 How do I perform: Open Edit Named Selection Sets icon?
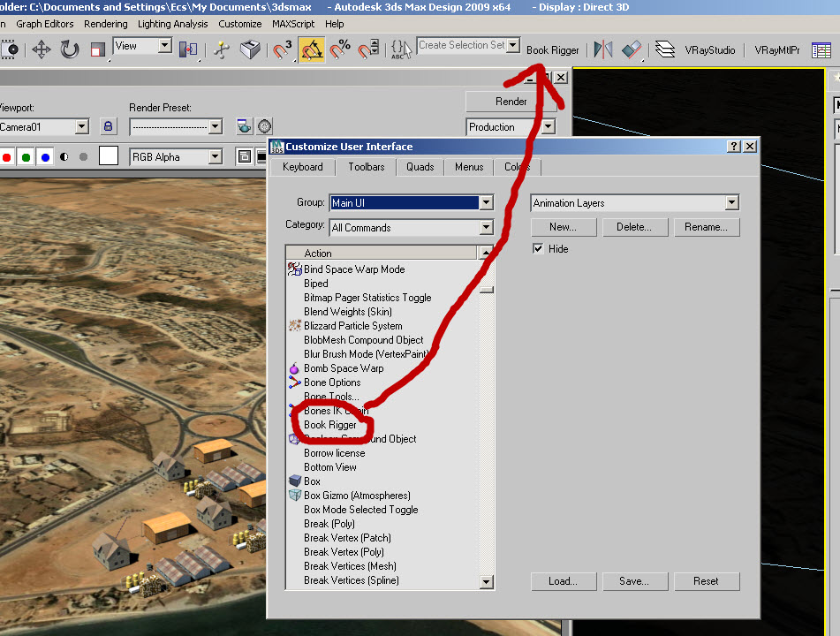tap(401, 49)
